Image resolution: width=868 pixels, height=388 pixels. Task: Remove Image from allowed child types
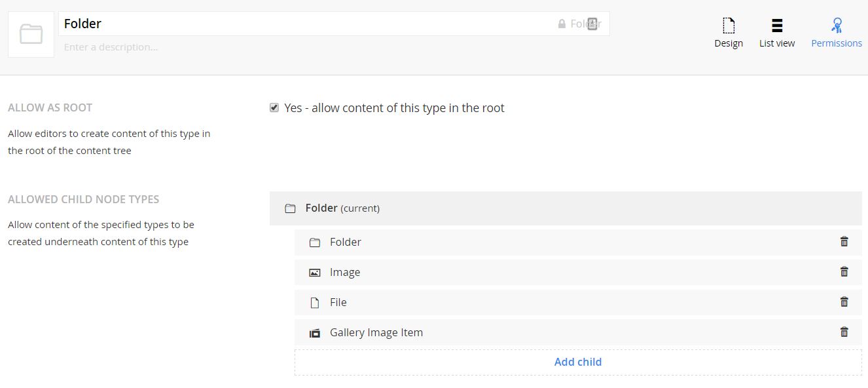pos(844,272)
